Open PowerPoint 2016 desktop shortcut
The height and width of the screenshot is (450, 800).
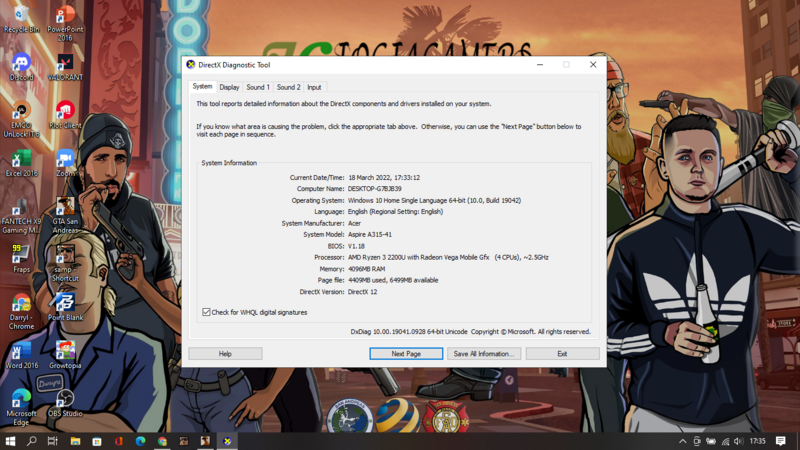pyautogui.click(x=65, y=23)
